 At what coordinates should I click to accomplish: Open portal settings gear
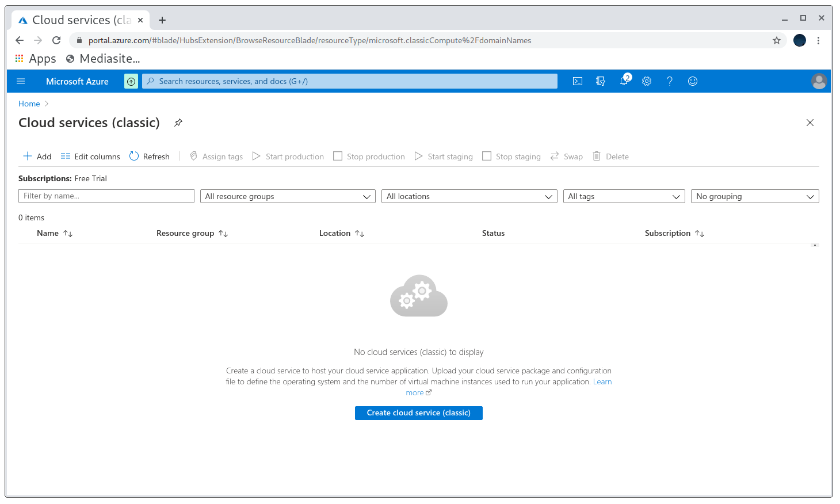point(647,81)
